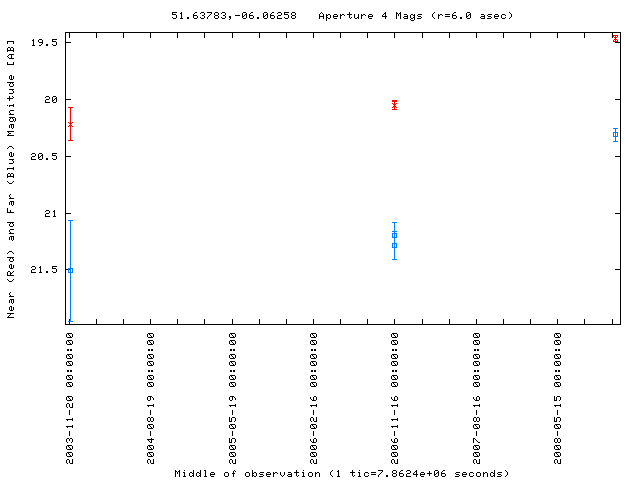Click the date label 2005-05-19 00:00:00
The width and height of the screenshot is (640, 480).
[232, 398]
